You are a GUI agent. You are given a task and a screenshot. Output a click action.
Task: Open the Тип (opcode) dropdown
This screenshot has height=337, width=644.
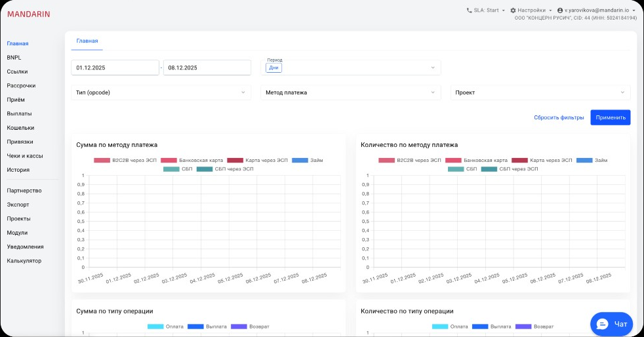click(161, 92)
